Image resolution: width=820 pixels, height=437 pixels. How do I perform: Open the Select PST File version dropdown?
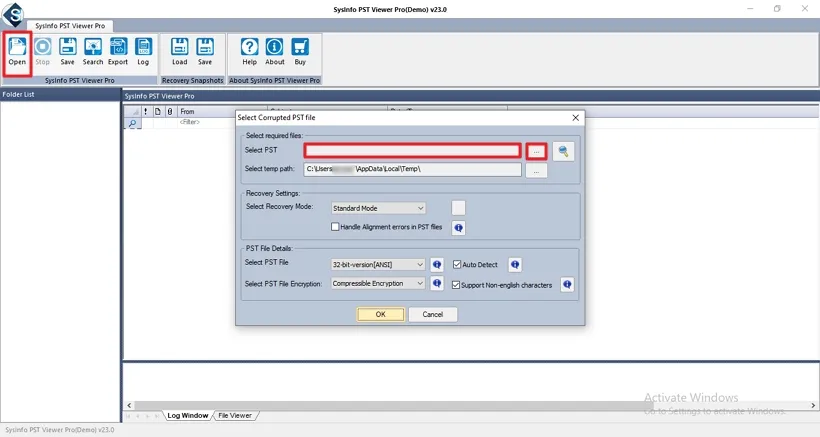click(x=378, y=265)
